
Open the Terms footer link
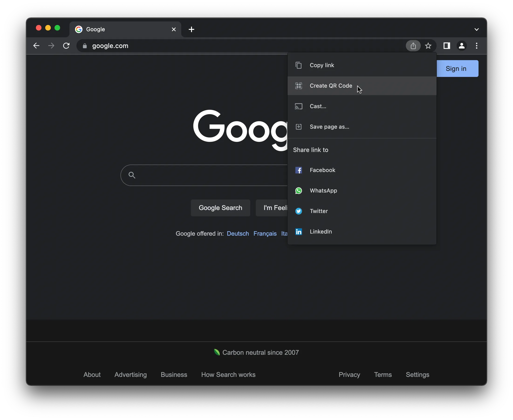click(x=383, y=375)
